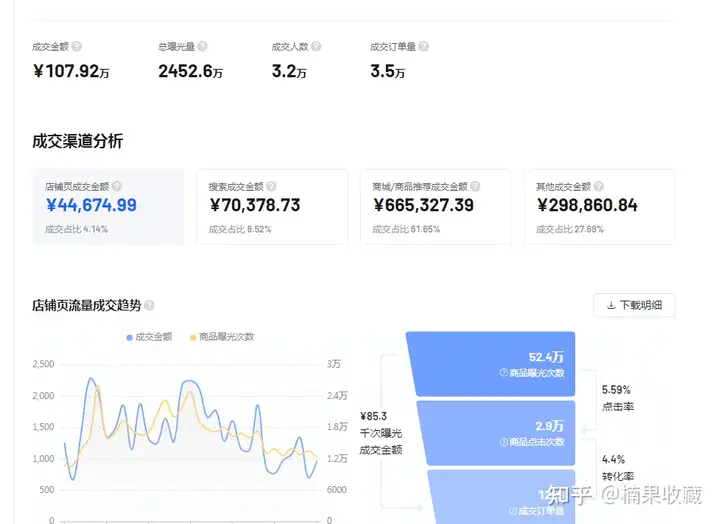Image resolution: width=720 pixels, height=524 pixels.
Task: Select the 搜索成交金额 channel card
Action: (272, 207)
